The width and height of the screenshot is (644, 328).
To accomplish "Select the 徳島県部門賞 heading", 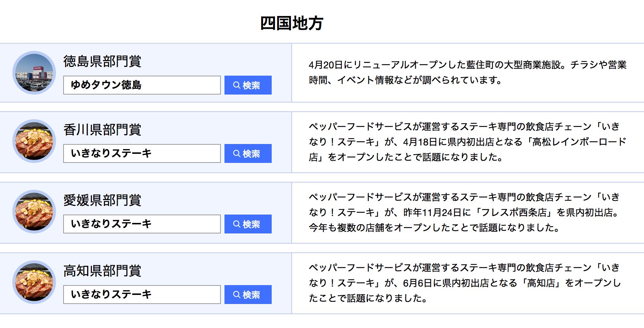I will click(102, 61).
